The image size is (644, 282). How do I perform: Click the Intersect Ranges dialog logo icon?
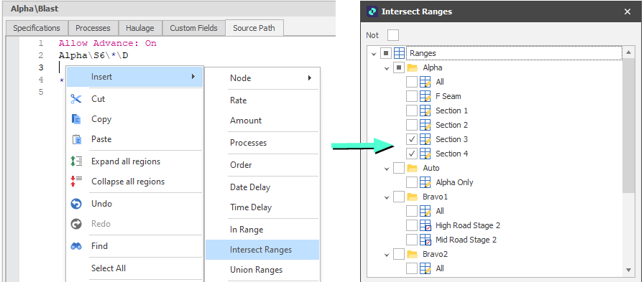[x=372, y=11]
